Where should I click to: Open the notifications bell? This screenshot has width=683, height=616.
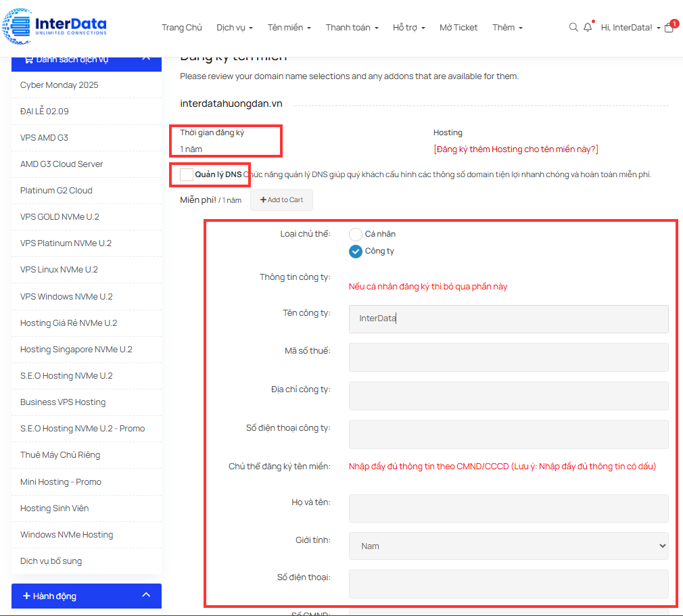coord(588,27)
